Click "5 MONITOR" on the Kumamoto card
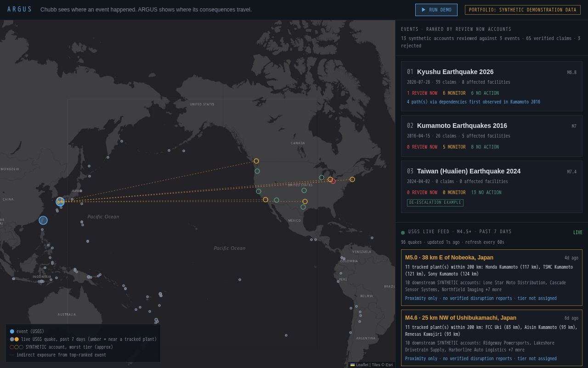This screenshot has width=588, height=368. pyautogui.click(x=454, y=147)
